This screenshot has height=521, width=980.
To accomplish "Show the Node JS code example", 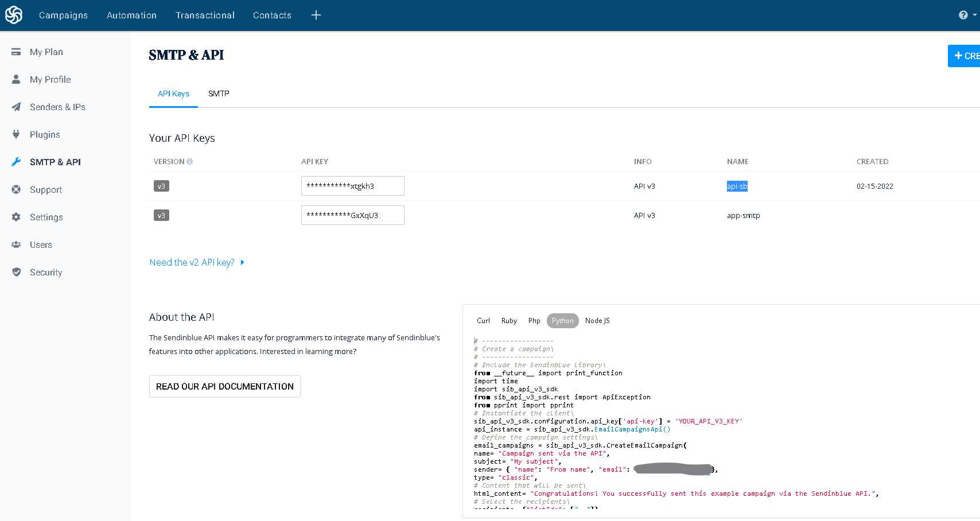I will [597, 321].
